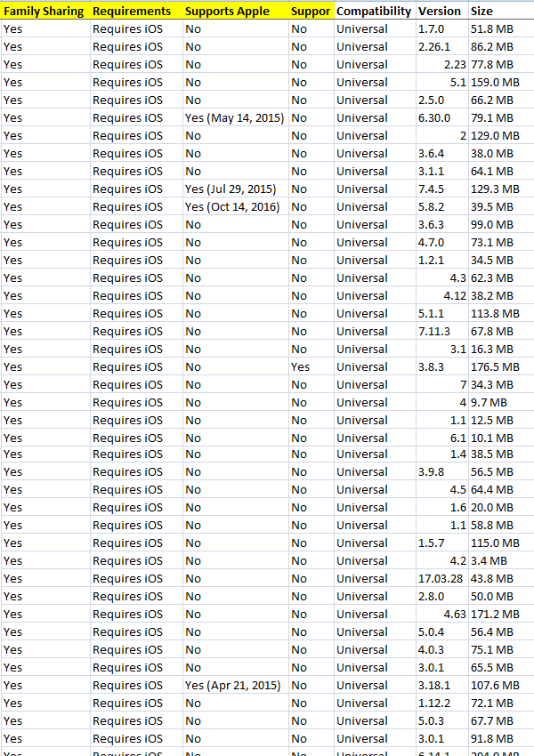This screenshot has height=756, width=534.
Task: Select the Version column header
Action: point(441,11)
